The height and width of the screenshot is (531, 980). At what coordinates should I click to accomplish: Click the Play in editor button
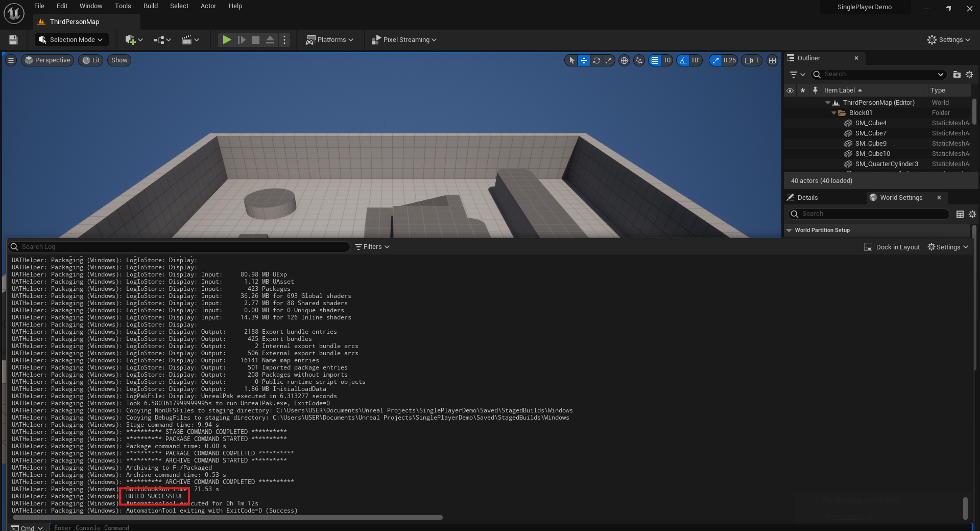(227, 39)
